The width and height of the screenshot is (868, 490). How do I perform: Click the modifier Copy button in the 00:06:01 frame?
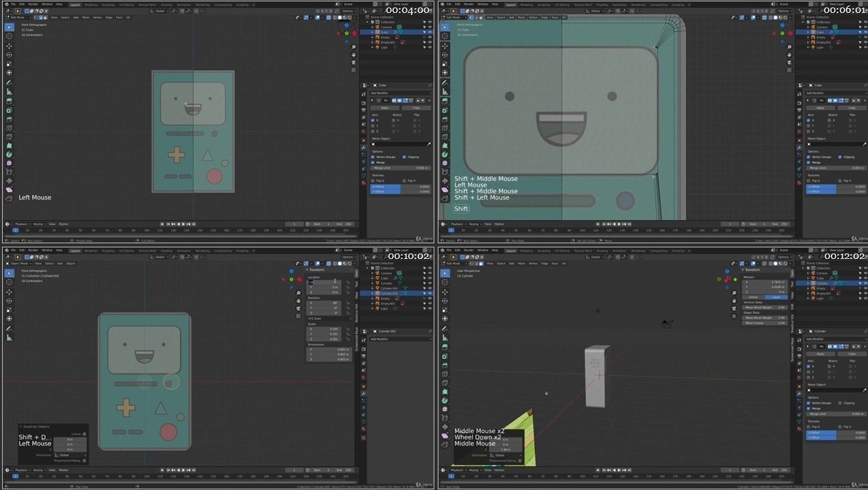click(852, 108)
